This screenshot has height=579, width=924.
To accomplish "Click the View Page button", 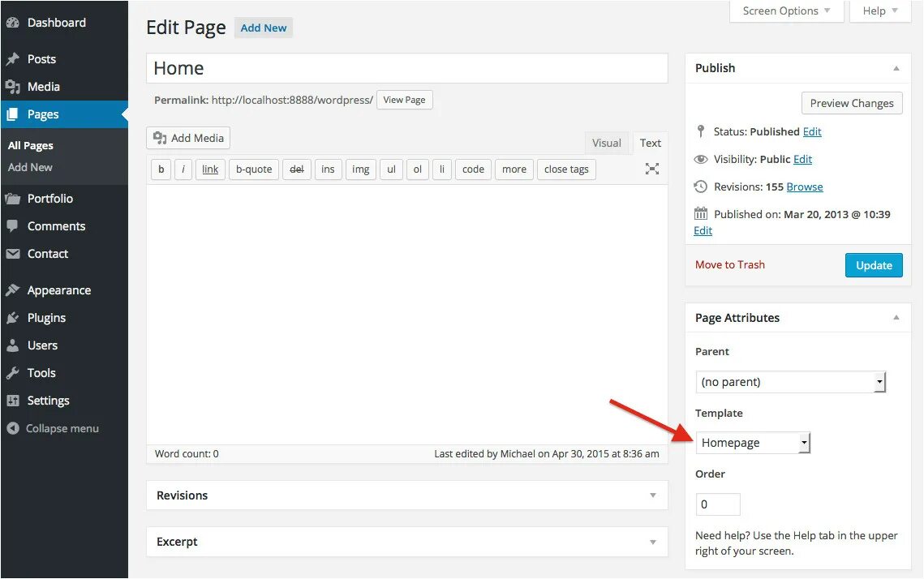I will pos(404,100).
